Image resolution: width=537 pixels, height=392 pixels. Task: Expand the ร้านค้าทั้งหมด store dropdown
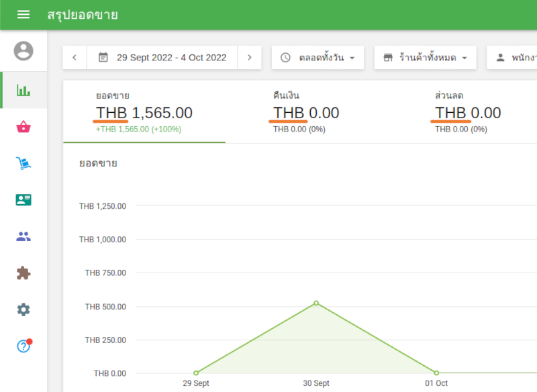tap(425, 58)
